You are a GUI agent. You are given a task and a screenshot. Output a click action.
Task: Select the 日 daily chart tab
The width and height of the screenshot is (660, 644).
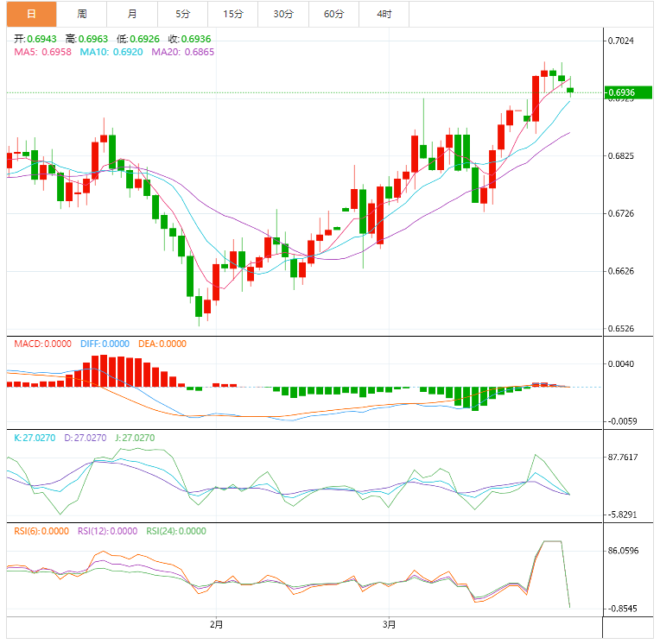(32, 14)
